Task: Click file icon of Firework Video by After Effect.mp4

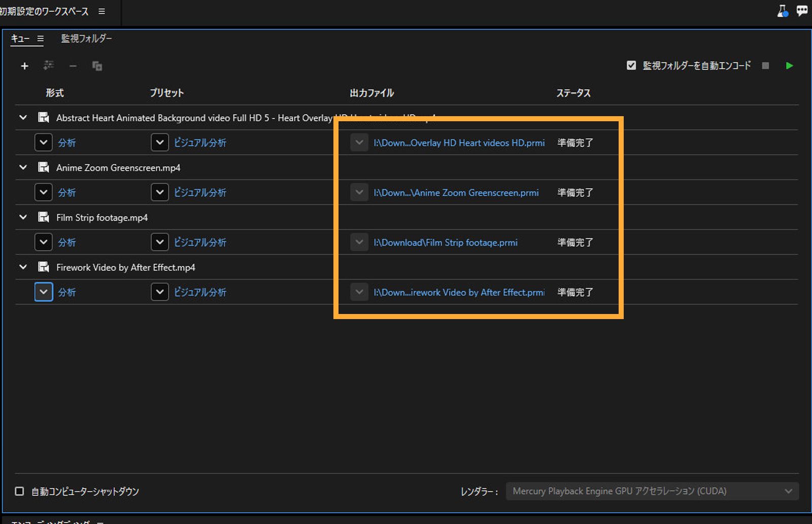Action: point(44,267)
